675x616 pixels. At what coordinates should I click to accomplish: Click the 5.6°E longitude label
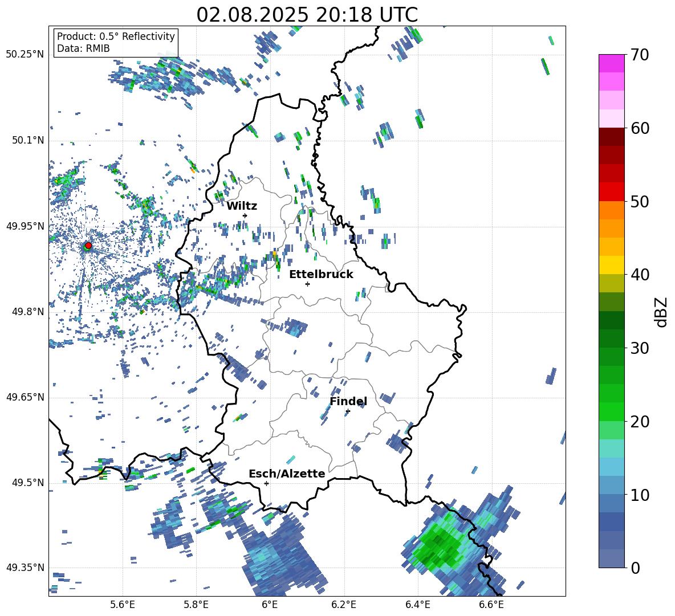tap(123, 605)
